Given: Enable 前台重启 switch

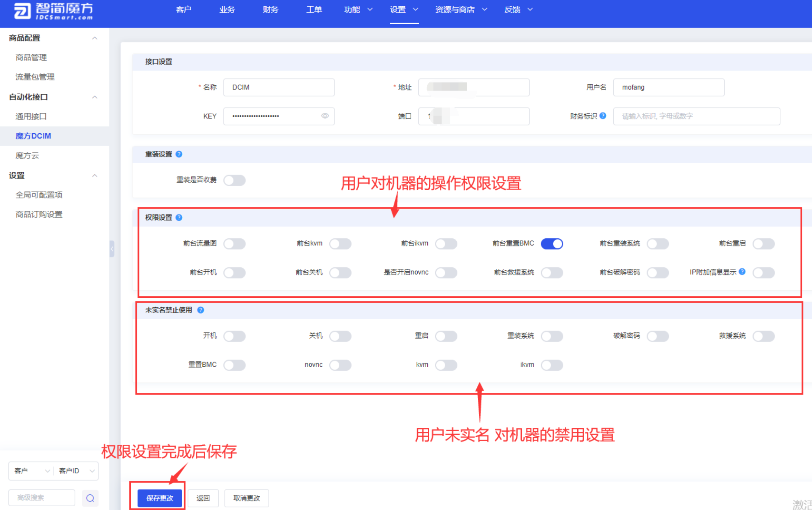Looking at the screenshot, I should point(763,244).
